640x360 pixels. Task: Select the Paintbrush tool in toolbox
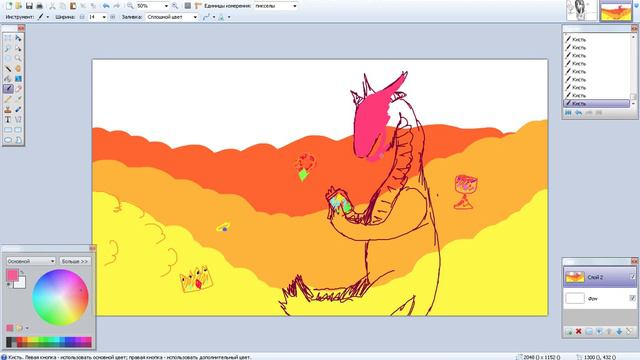click(x=8, y=89)
